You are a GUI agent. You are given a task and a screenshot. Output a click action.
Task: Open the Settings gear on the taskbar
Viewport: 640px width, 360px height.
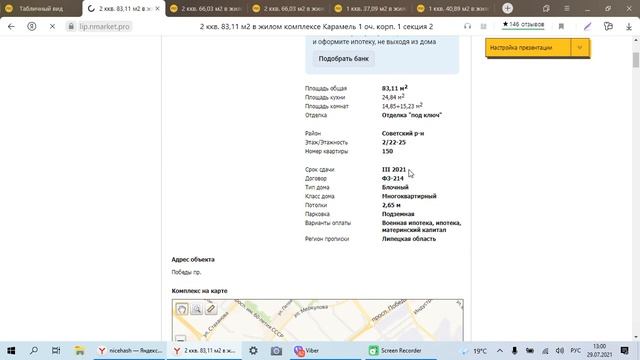pos(253,351)
